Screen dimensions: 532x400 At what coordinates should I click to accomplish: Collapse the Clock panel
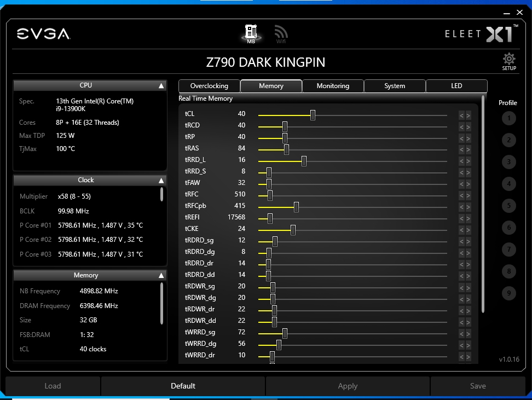(x=161, y=181)
